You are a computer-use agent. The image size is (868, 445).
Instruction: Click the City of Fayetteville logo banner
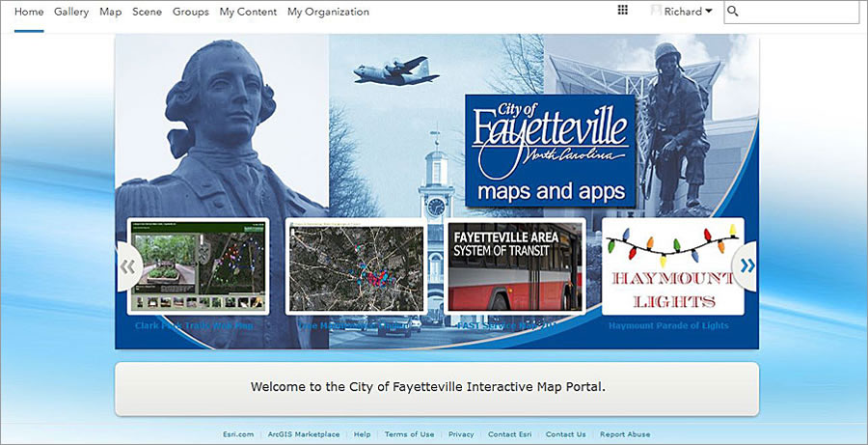[551, 151]
